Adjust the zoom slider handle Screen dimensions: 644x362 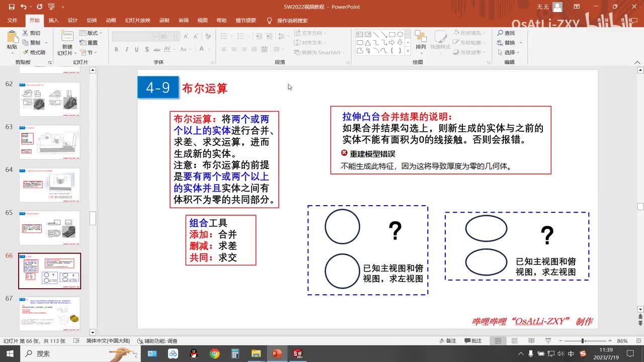point(583,341)
